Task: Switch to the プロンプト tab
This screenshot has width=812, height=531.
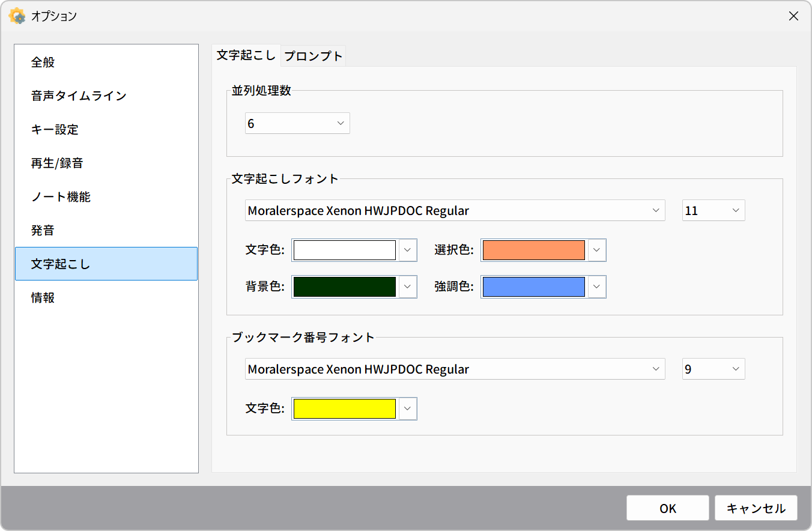Action: point(314,56)
